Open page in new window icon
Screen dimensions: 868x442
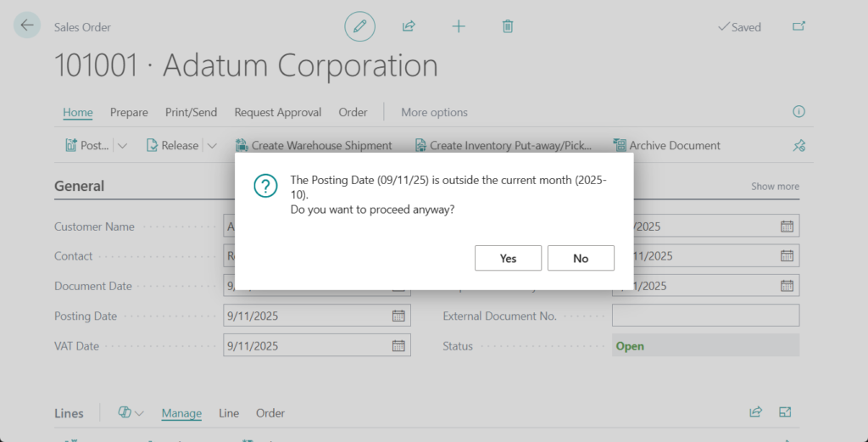pos(798,26)
